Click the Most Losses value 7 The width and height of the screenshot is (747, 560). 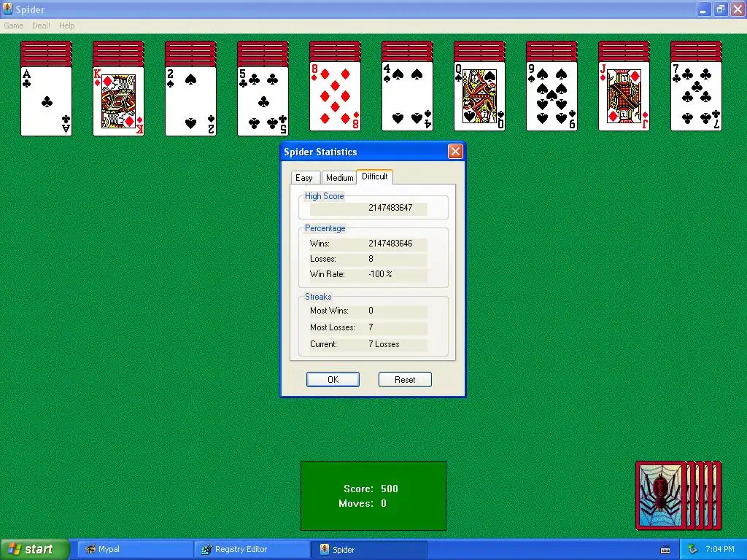[x=371, y=327]
